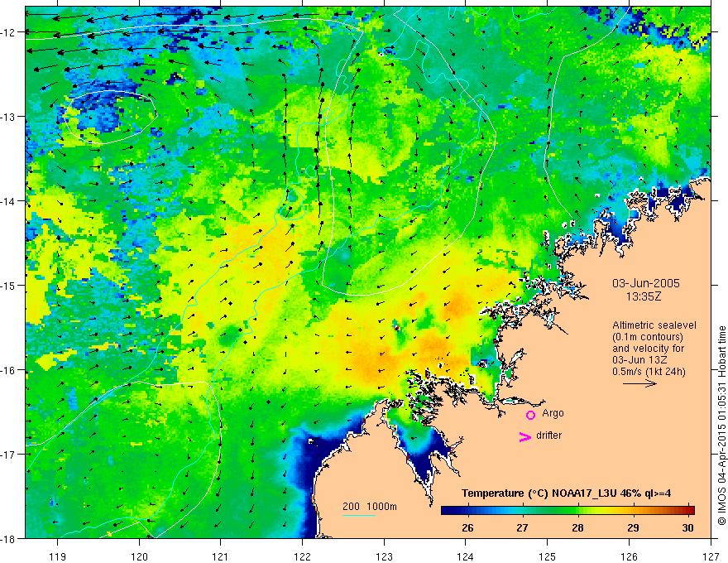Click the 'and velocity for' legend line
The width and height of the screenshot is (728, 563).
(x=648, y=349)
